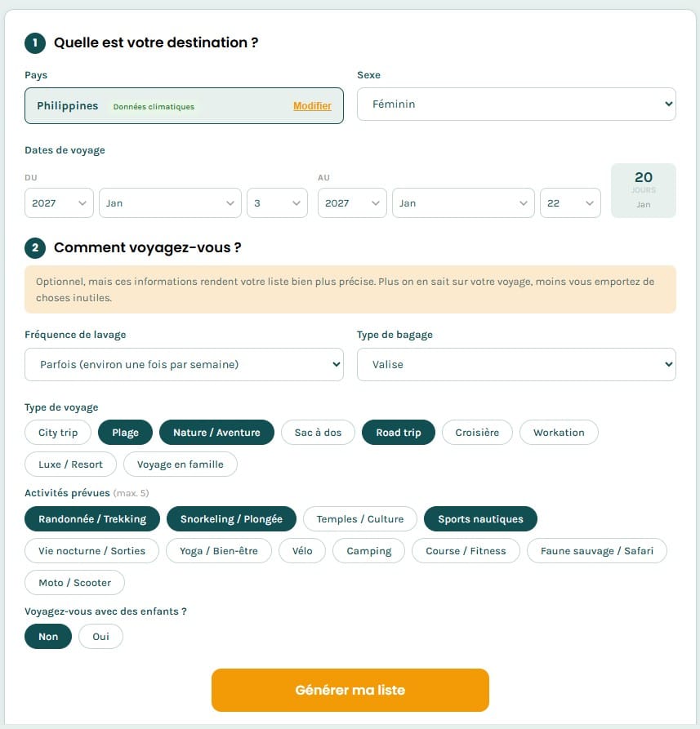Image resolution: width=700 pixels, height=729 pixels.
Task: Disable the Snorkeling / Plongée activity
Action: 233,518
